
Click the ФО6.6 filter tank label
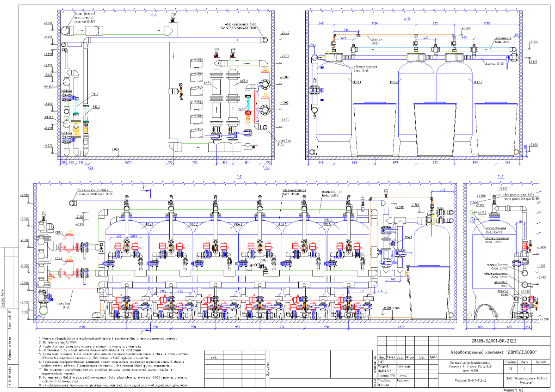pos(327,220)
